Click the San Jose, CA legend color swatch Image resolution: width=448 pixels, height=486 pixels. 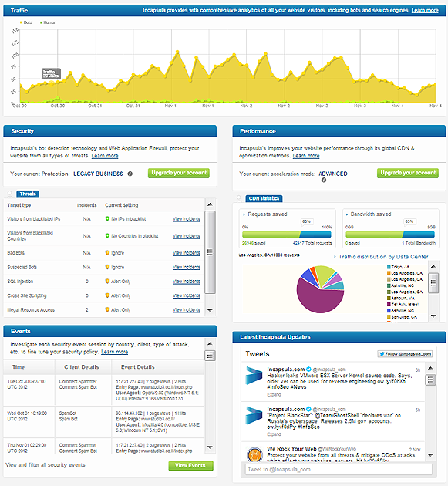pos(389,317)
